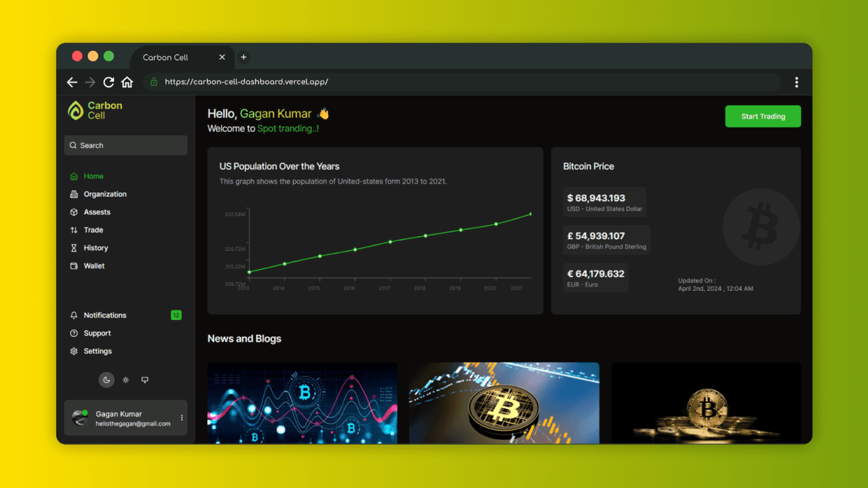The height and width of the screenshot is (488, 868).
Task: Open the first blog card with neon chart
Action: pyautogui.click(x=302, y=403)
